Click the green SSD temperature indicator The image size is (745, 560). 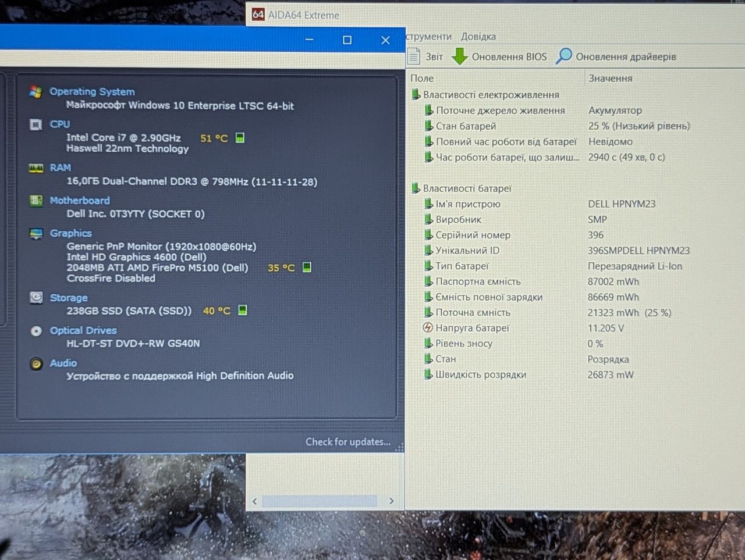point(243,310)
